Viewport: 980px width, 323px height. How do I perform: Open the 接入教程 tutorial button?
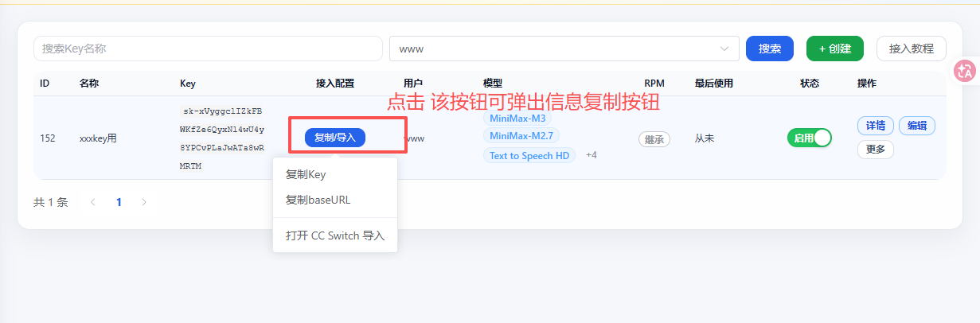912,49
